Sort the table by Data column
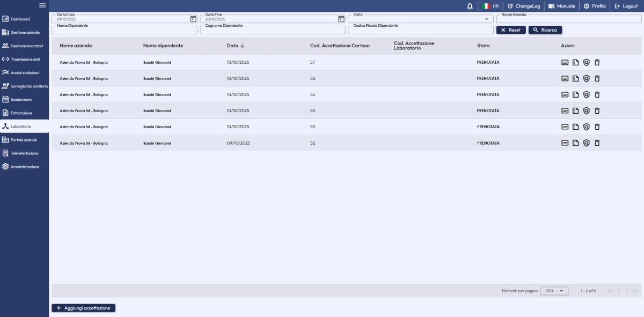Viewport: 644px width, 317px height. (235, 46)
